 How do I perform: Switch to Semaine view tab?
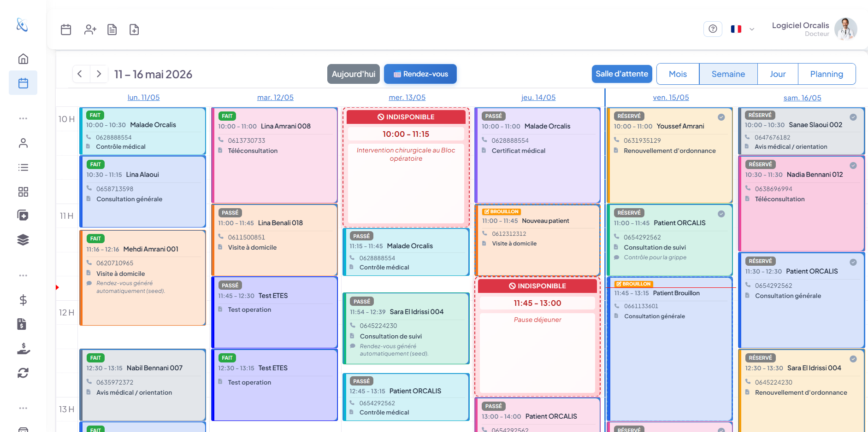(x=728, y=74)
